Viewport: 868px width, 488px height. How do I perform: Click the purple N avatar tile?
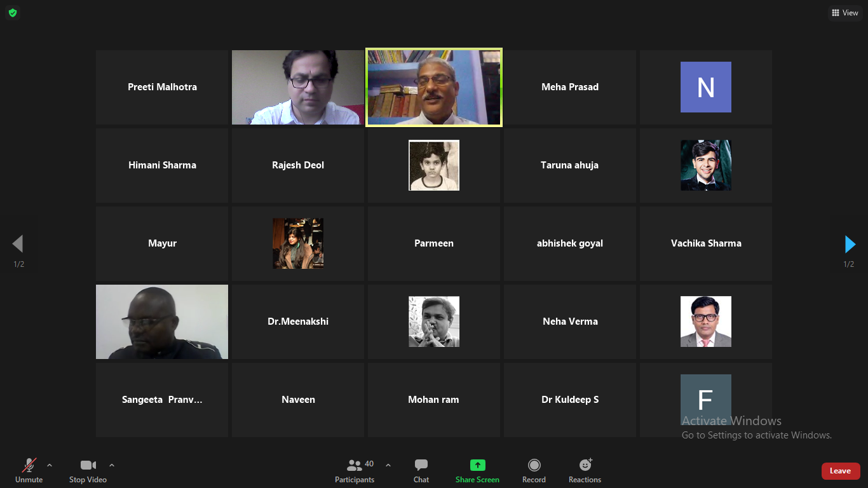(705, 87)
